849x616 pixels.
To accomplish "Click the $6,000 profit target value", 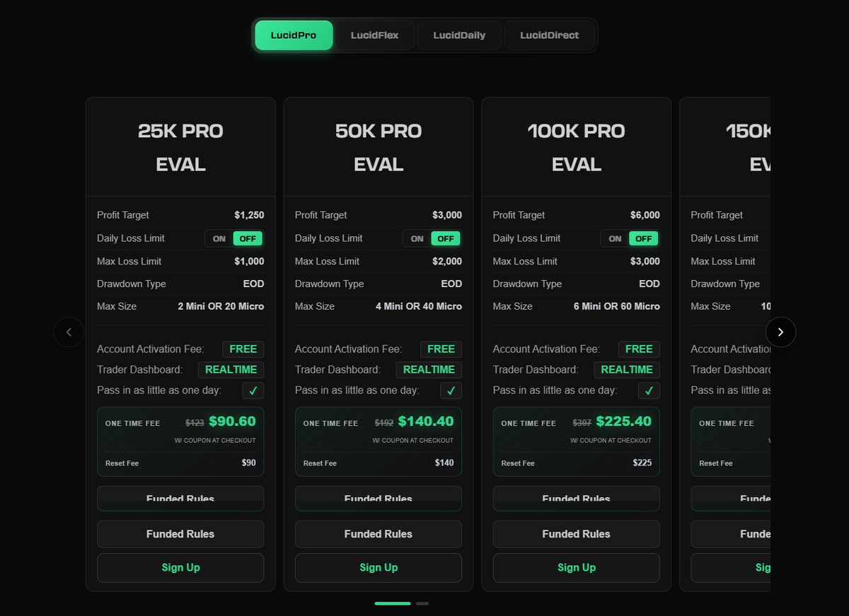I will [x=645, y=215].
